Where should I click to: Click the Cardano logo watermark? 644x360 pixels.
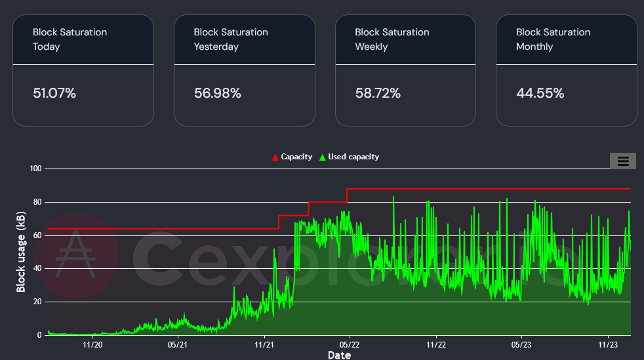[x=76, y=255]
